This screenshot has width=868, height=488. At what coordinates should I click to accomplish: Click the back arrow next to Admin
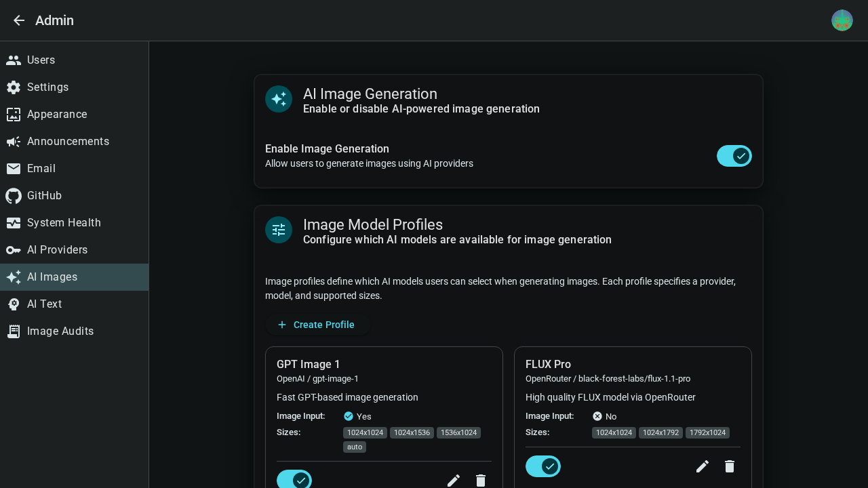(19, 20)
